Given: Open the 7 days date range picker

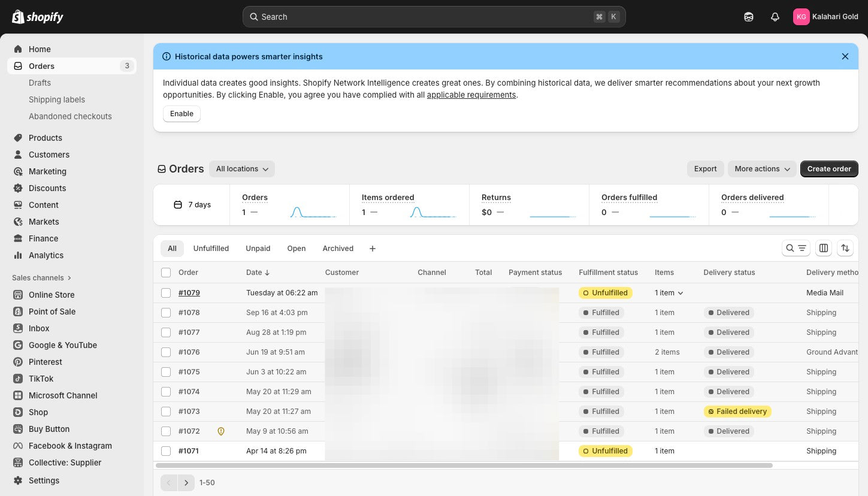Looking at the screenshot, I should pos(192,205).
